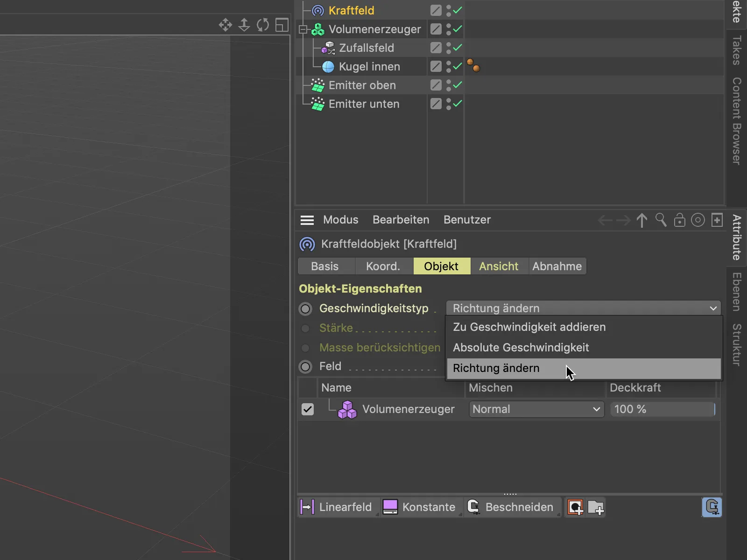Image resolution: width=747 pixels, height=560 pixels.
Task: Switch to the Abnahme tab
Action: pos(557,266)
